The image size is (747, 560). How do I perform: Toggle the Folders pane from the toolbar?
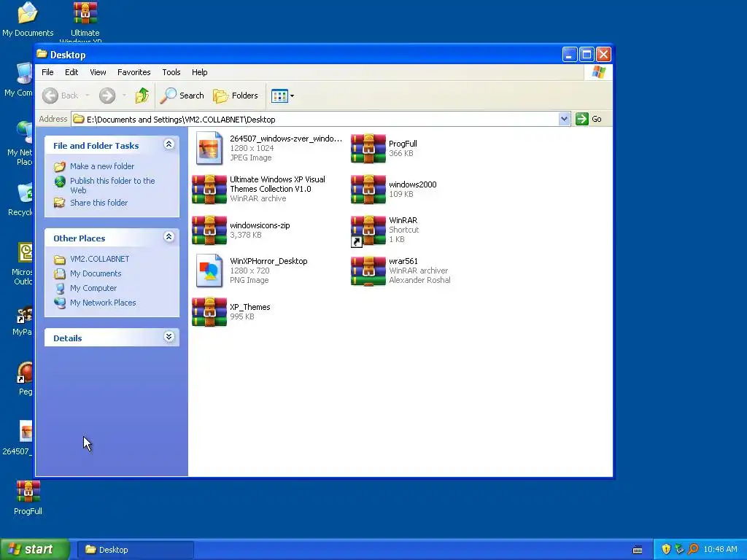tap(236, 96)
